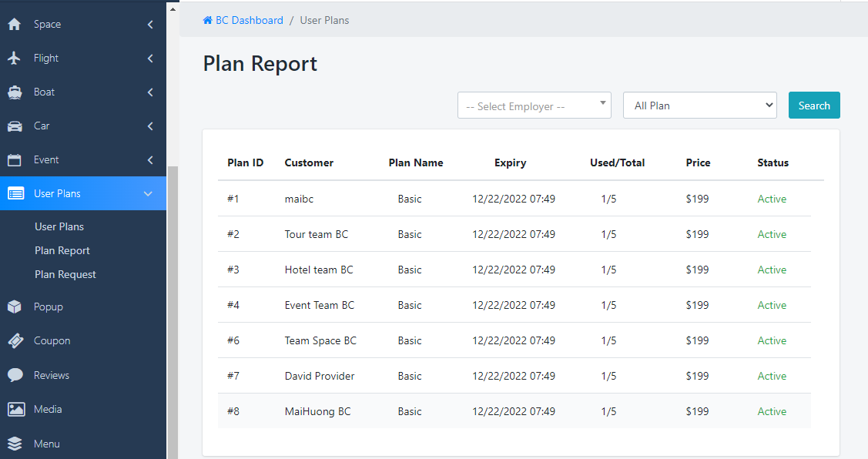The height and width of the screenshot is (459, 868).
Task: Open the All Plan dropdown
Action: coord(699,106)
